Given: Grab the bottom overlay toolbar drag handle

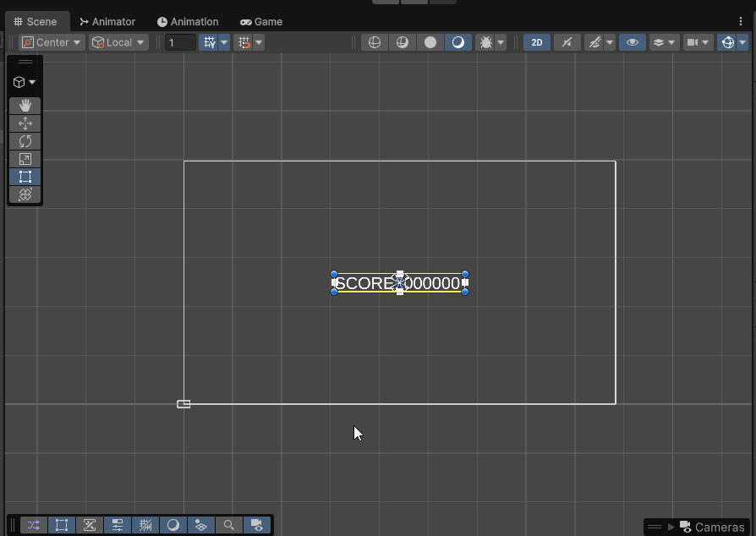Looking at the screenshot, I should 13,525.
